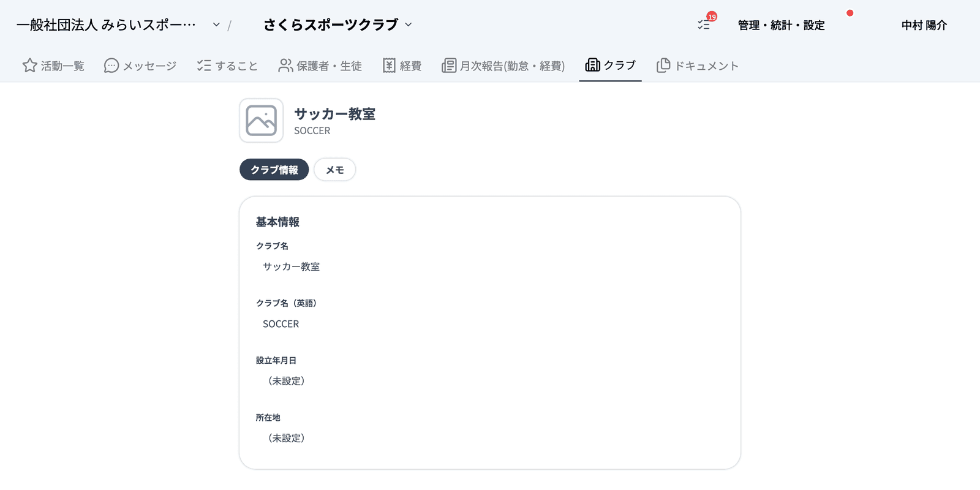Select the クラブ情報 pill tab
The width and height of the screenshot is (980, 490).
[x=274, y=170]
